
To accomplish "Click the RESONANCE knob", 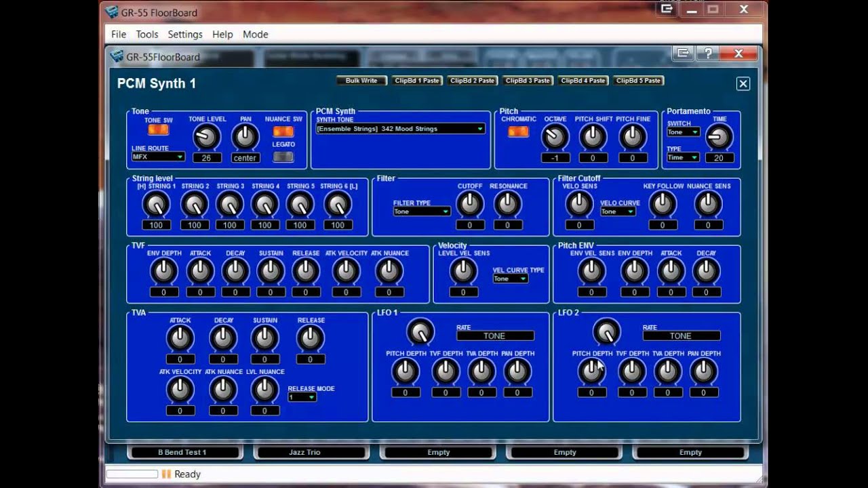I will 508,204.
